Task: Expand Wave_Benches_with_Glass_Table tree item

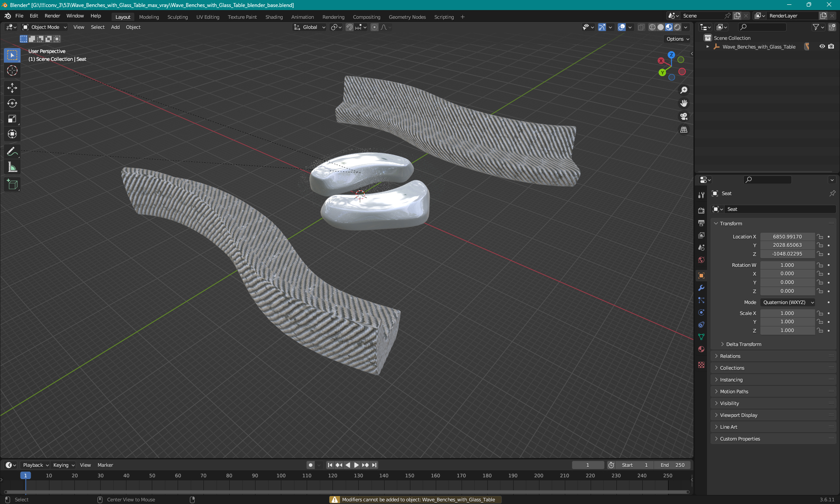Action: tap(707, 46)
